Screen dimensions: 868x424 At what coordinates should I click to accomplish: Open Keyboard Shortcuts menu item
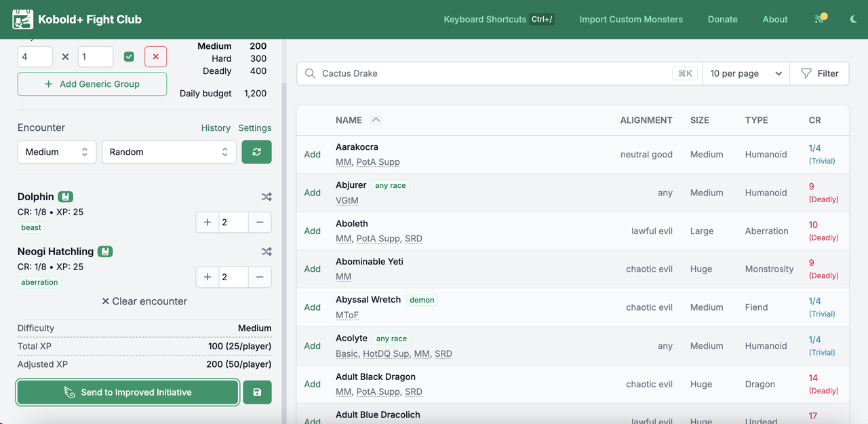(x=499, y=19)
